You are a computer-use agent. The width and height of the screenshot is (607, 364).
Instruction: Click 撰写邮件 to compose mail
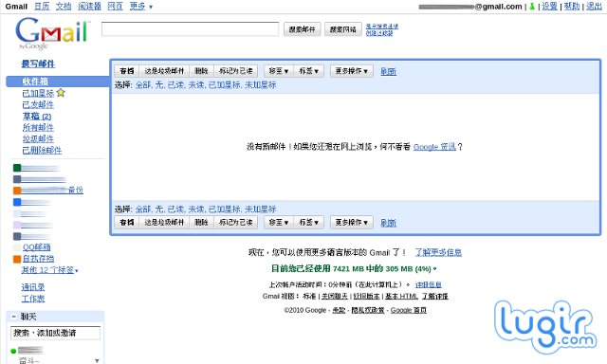tap(38, 64)
